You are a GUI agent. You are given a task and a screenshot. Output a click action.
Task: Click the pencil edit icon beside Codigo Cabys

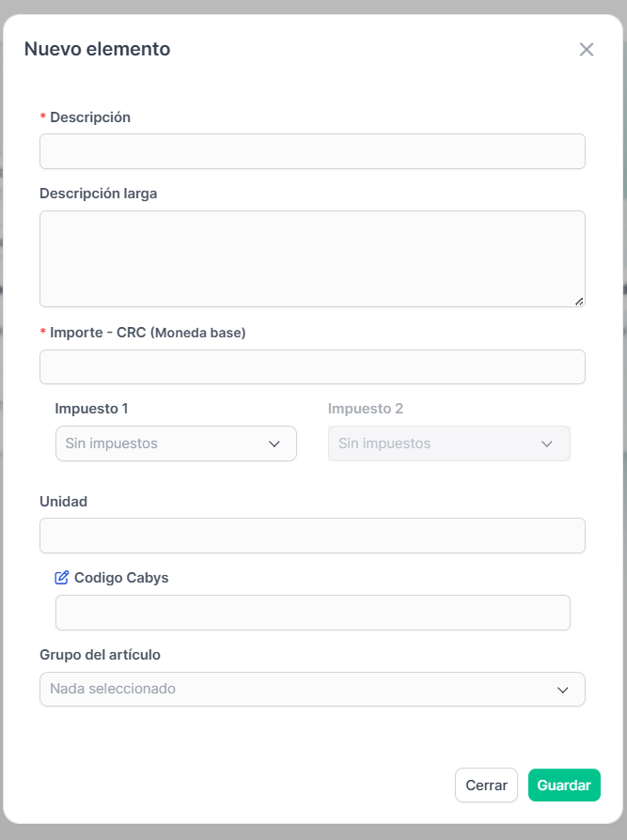coord(62,578)
